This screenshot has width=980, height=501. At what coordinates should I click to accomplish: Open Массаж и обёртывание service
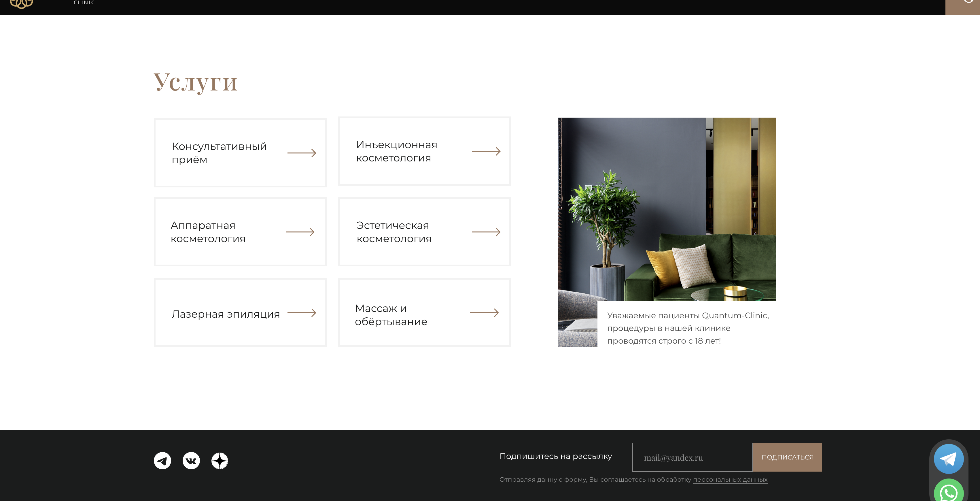tap(425, 312)
